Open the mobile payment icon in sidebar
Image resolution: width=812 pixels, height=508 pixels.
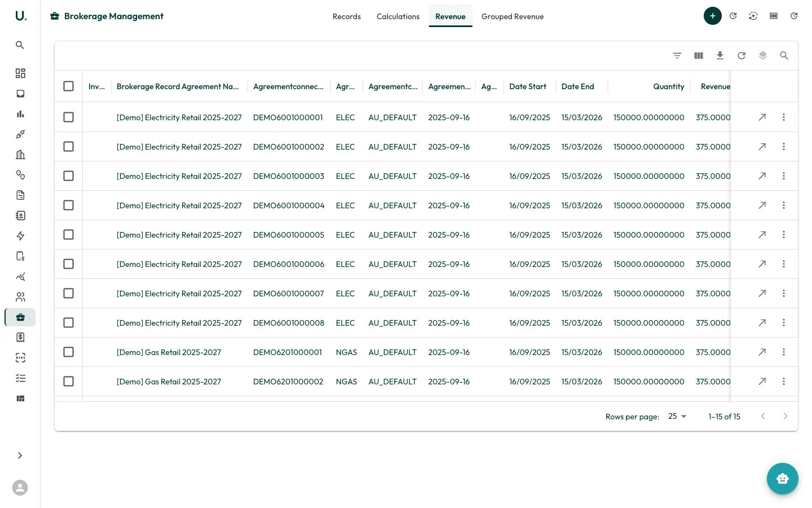20,256
